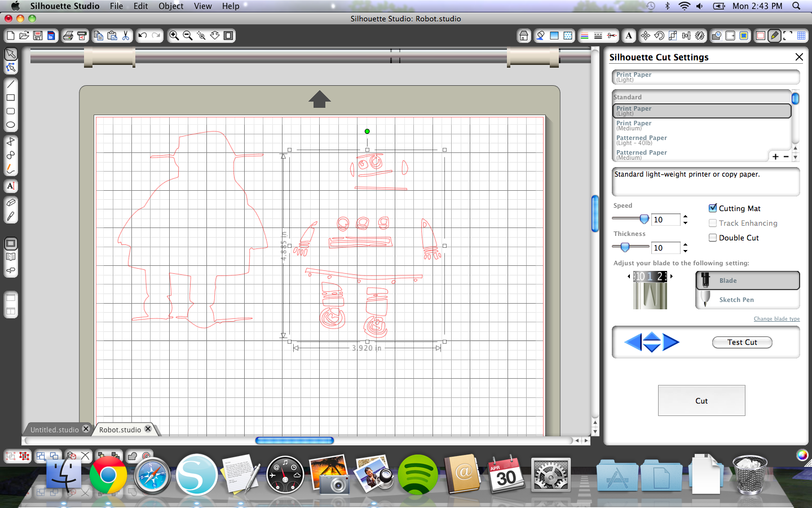812x508 pixels.
Task: Click the print (printer) toolbar icon
Action: pyautogui.click(x=68, y=36)
